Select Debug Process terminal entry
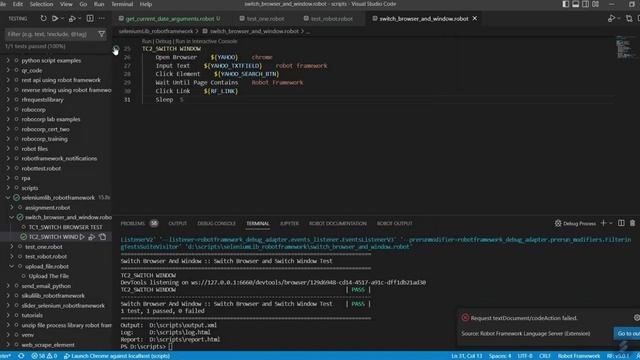The image size is (640, 360). coord(575,223)
